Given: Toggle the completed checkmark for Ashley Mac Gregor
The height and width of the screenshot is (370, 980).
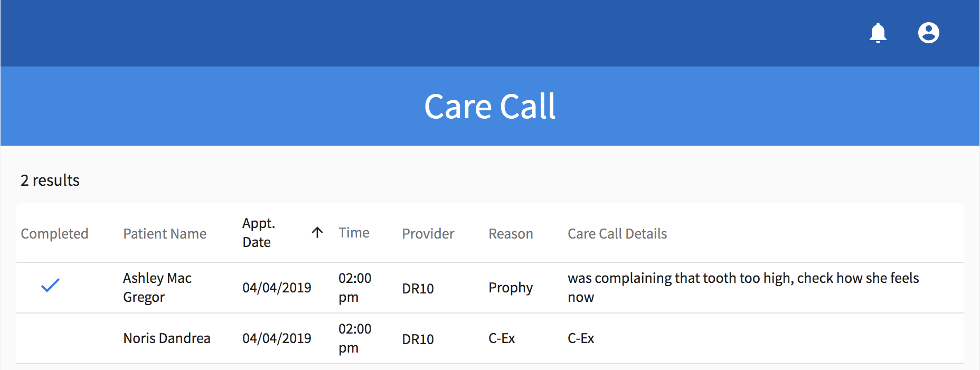Looking at the screenshot, I should point(51,286).
